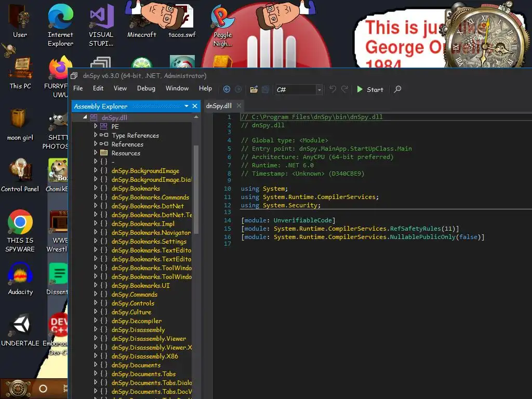This screenshot has width=532, height=399.
Task: Expand the dnSpy.Decompiler namespace
Action: tap(96, 321)
